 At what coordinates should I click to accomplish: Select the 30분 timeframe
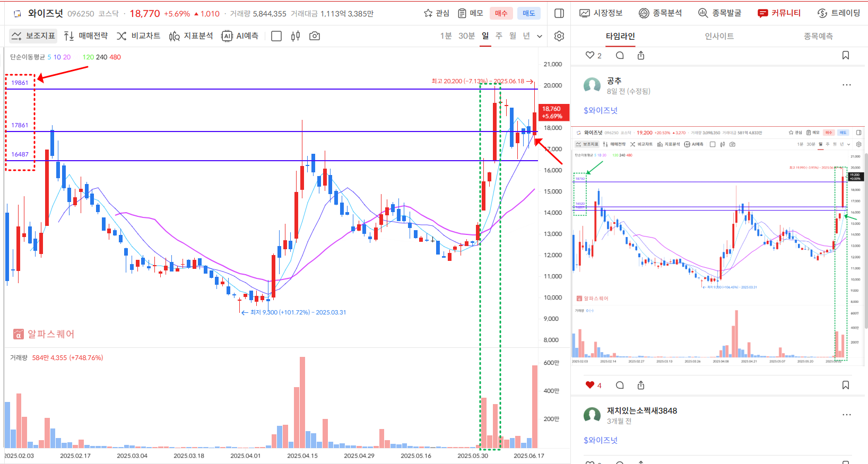(466, 36)
